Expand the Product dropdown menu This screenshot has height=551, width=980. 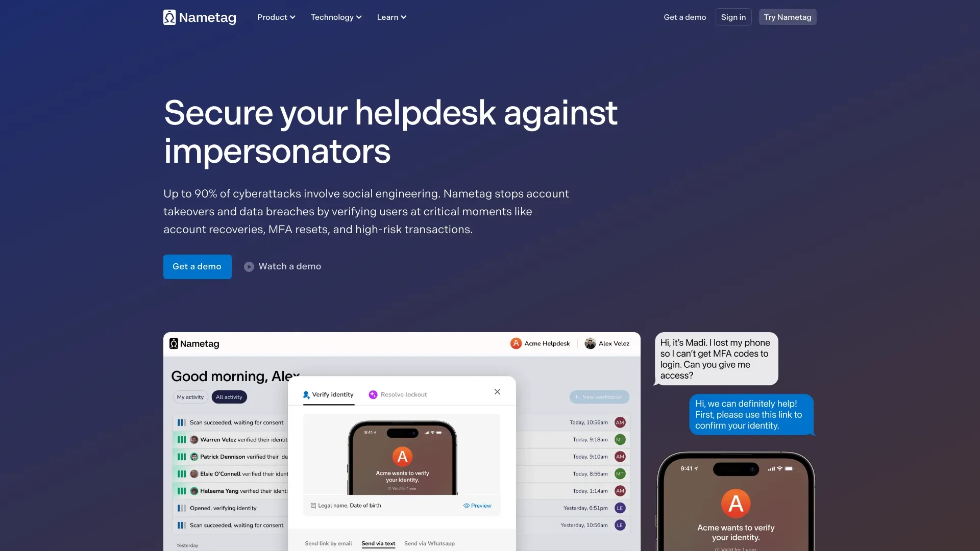point(275,17)
